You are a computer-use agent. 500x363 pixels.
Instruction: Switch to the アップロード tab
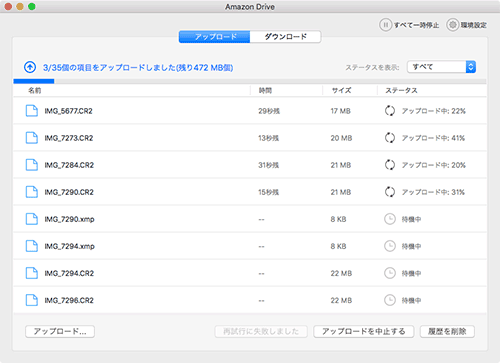214,37
